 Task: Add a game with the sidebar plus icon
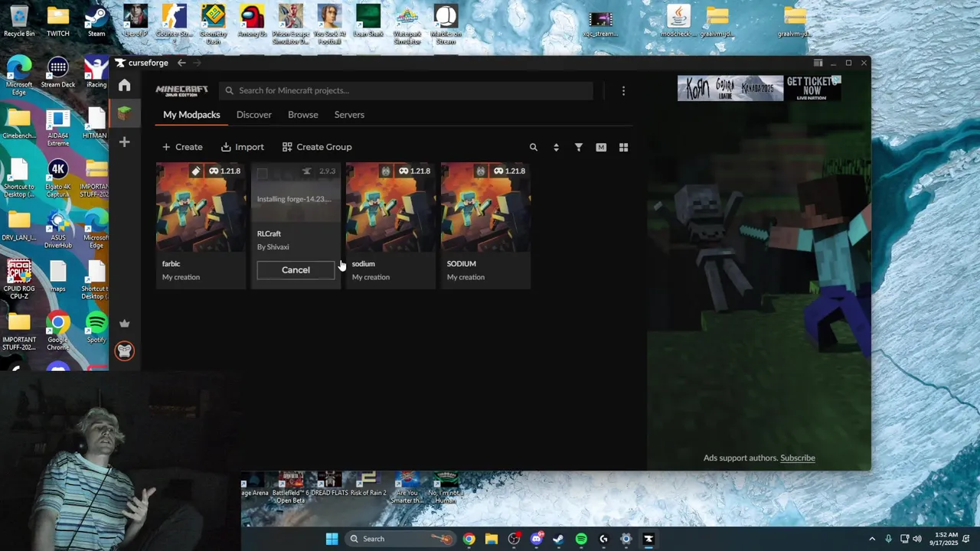pyautogui.click(x=124, y=142)
